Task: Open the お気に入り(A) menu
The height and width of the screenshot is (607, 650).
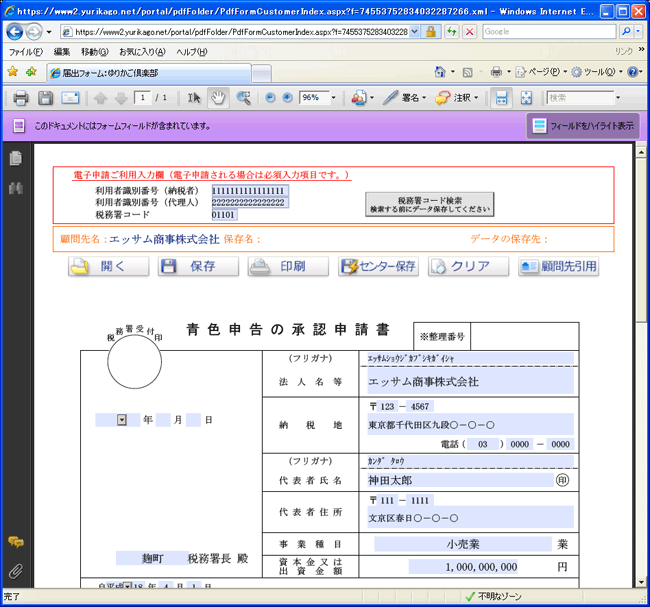Action: pos(142,52)
